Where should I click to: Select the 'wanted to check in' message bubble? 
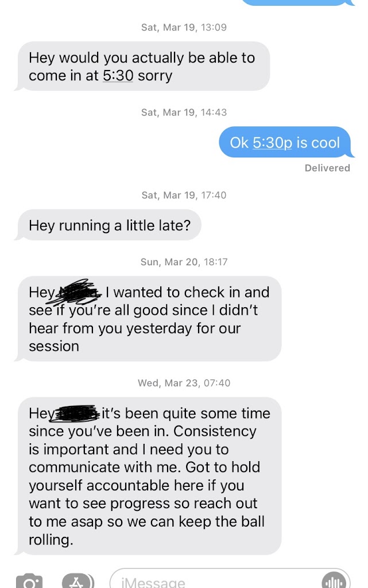148,319
